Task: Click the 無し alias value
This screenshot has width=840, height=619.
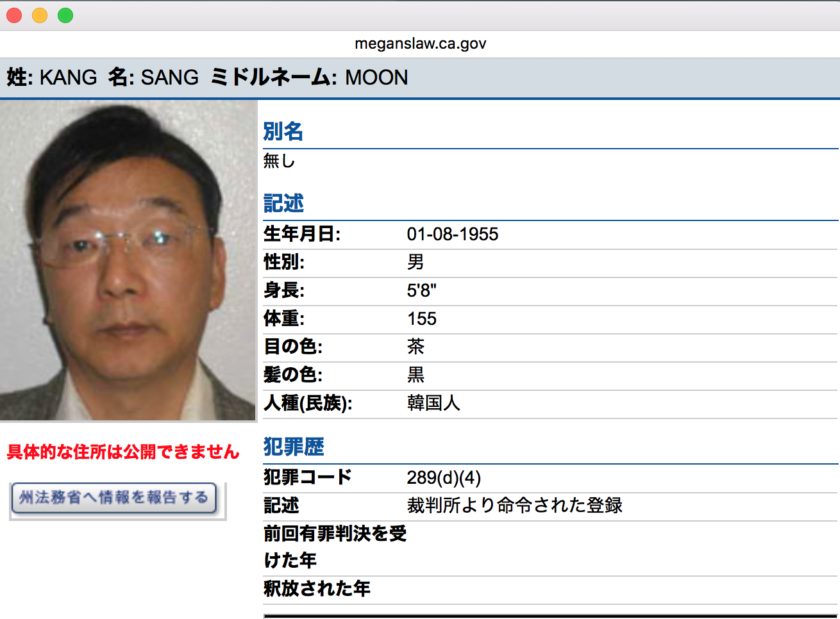Action: tap(279, 161)
